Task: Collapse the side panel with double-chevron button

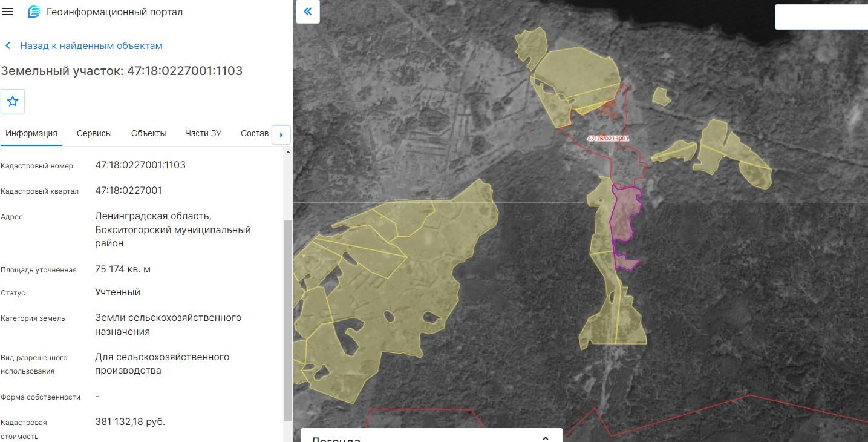Action: point(308,12)
